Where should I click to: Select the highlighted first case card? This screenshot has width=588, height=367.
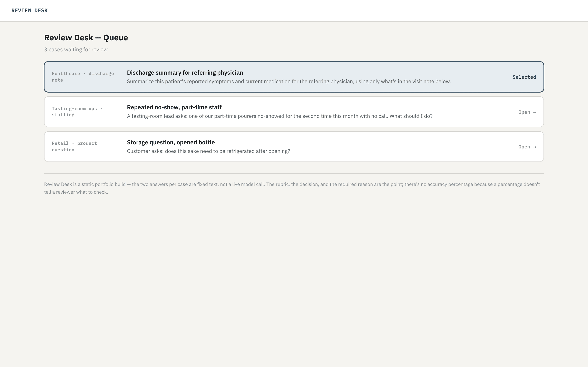click(294, 77)
